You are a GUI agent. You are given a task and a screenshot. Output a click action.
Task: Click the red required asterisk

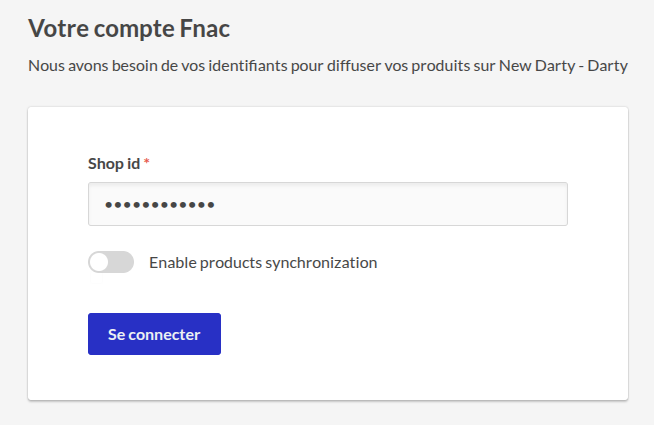[147, 162]
